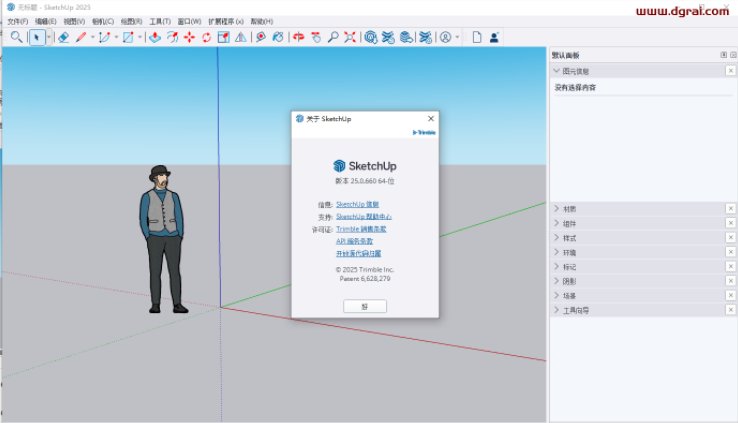The width and height of the screenshot is (738, 423).
Task: Close the 关于 SketchUp dialog
Action: click(x=431, y=119)
